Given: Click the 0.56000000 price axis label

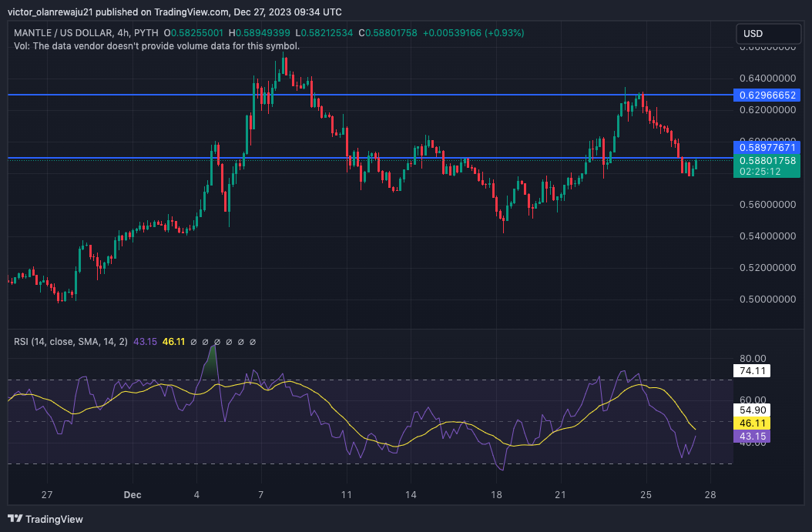Looking at the screenshot, I should (x=767, y=205).
